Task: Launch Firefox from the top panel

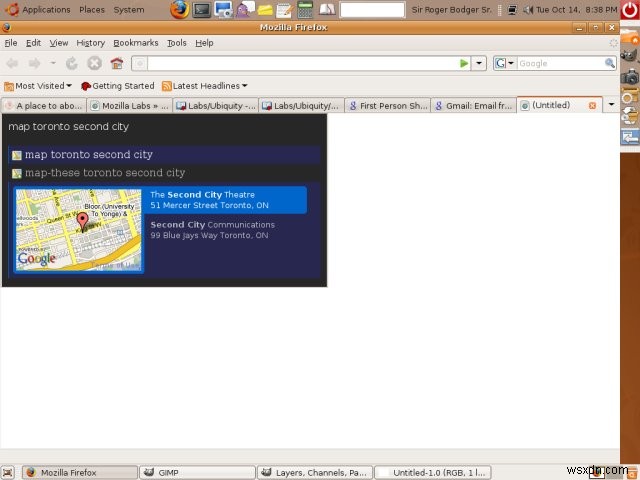Action: [179, 10]
